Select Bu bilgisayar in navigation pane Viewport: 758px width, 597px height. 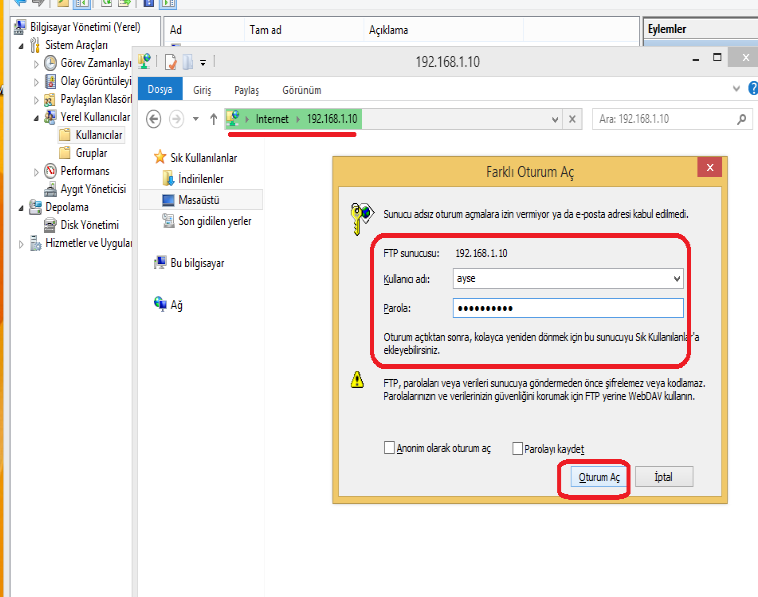pos(196,263)
